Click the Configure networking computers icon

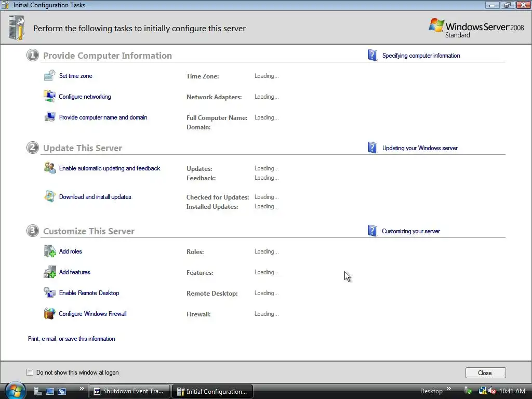(49, 96)
